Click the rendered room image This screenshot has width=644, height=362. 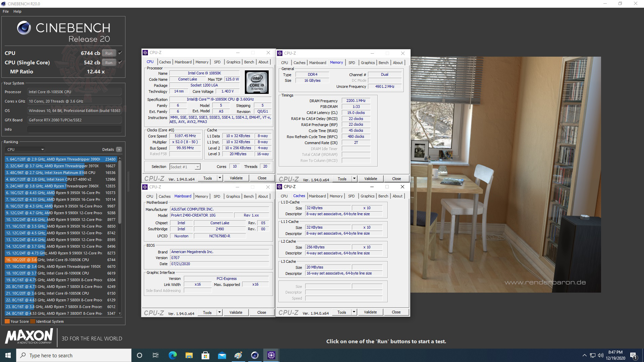click(505, 174)
